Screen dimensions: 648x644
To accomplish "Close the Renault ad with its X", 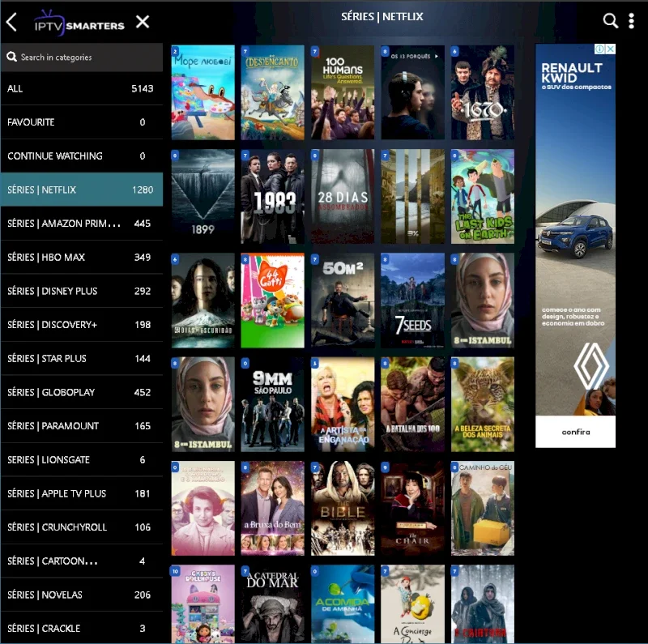I will 611,49.
